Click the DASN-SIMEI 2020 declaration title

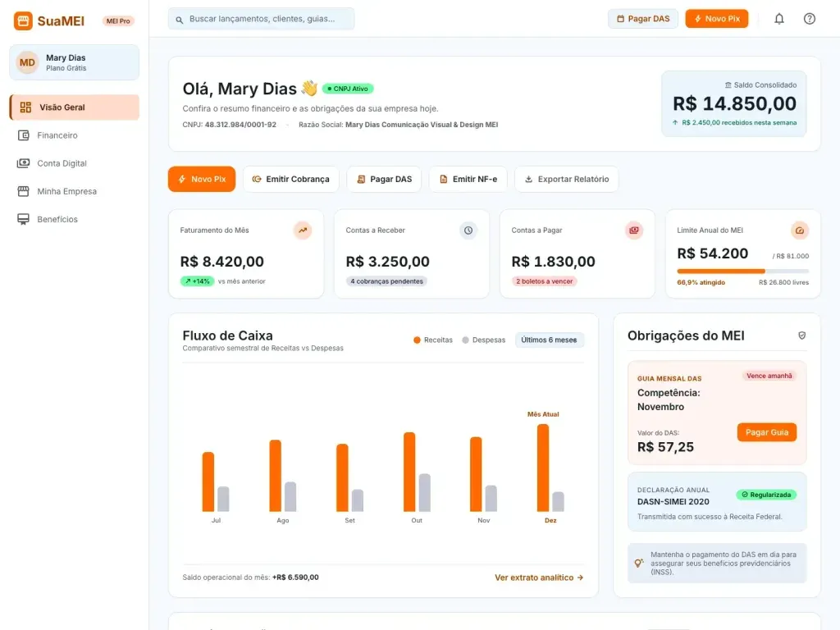pyautogui.click(x=673, y=502)
